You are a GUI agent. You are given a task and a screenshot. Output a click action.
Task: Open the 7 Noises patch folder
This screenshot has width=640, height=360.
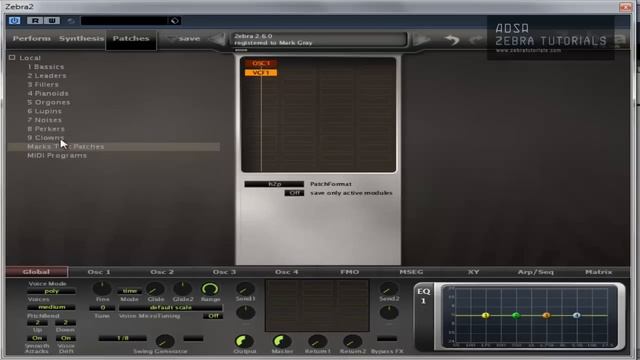[44, 120]
